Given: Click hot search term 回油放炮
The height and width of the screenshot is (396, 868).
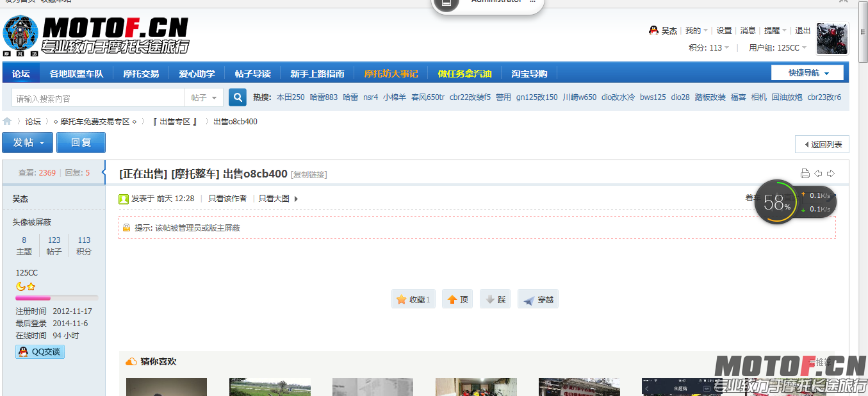Looking at the screenshot, I should pos(787,97).
